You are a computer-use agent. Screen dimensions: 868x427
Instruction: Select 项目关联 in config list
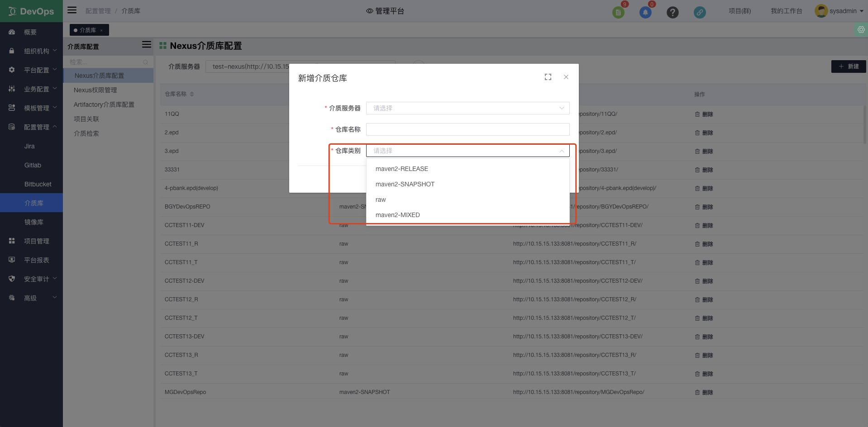pos(108,119)
